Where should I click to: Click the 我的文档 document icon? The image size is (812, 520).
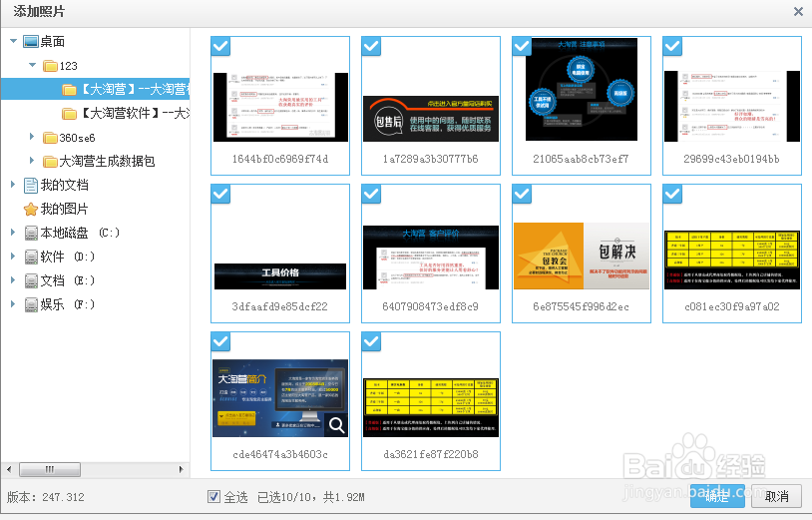[31, 185]
